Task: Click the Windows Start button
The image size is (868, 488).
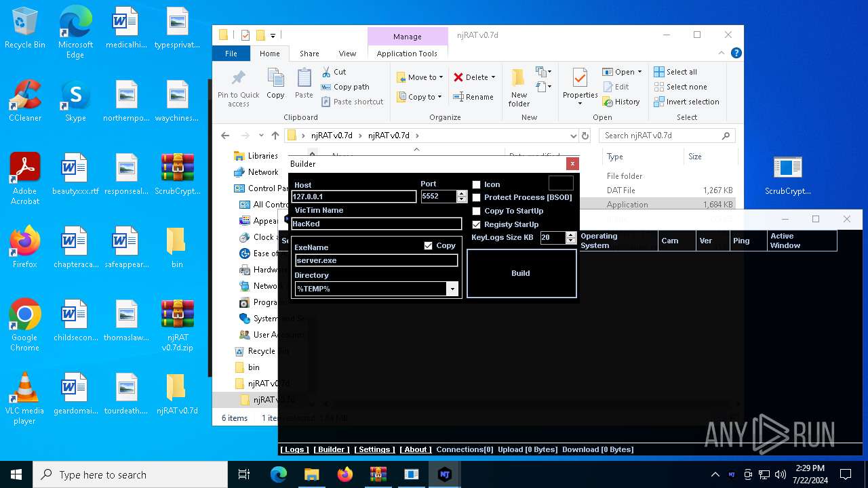Action: [16, 474]
